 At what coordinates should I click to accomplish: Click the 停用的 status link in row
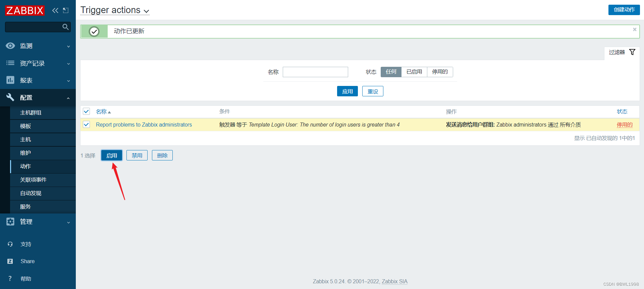pyautogui.click(x=625, y=125)
